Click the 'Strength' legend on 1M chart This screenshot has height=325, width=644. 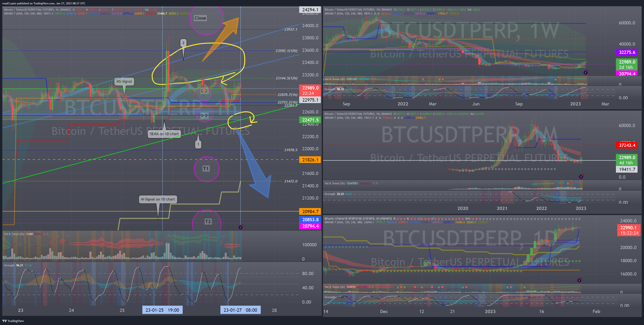(330, 194)
